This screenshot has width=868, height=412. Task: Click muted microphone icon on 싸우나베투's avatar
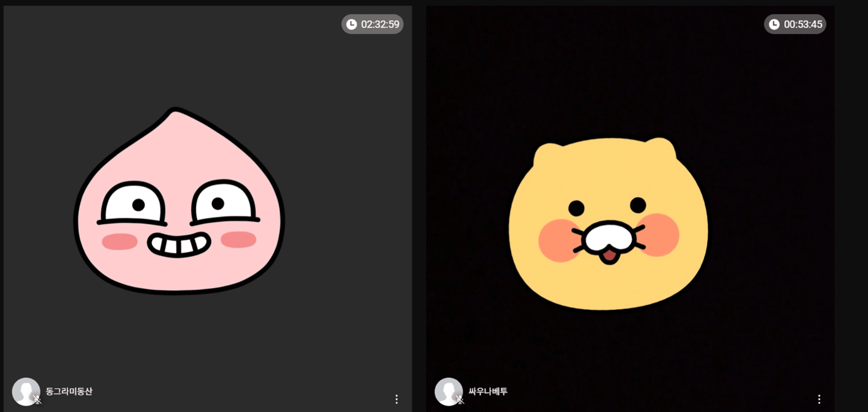tap(460, 400)
